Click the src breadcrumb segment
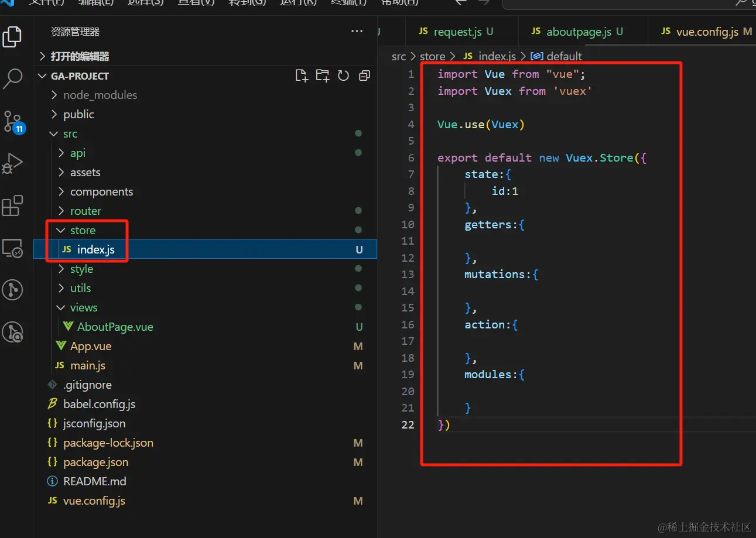 (399, 56)
